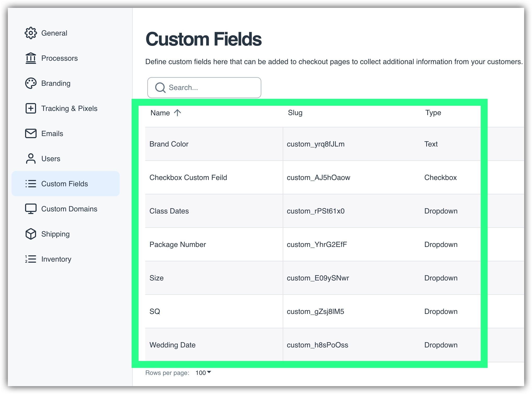Sort by Type column header

pyautogui.click(x=433, y=113)
